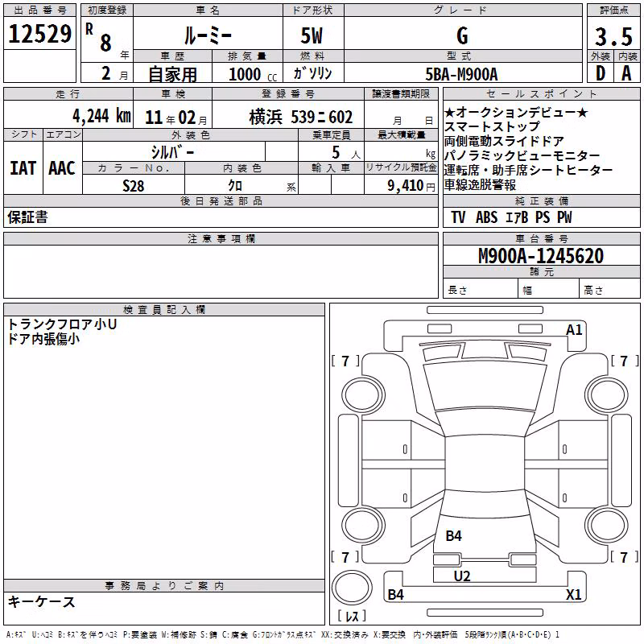
Task: Click damage mark B4 on rear hatch
Action: tap(453, 536)
